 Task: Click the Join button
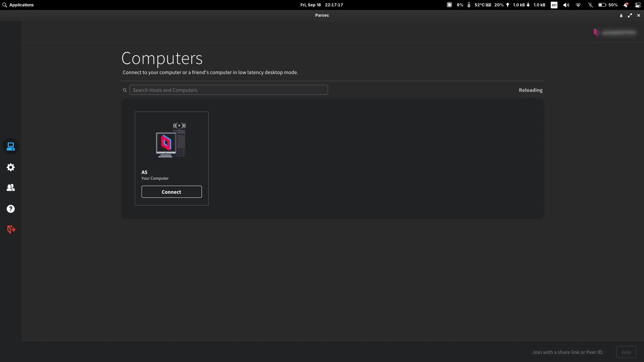(x=626, y=352)
